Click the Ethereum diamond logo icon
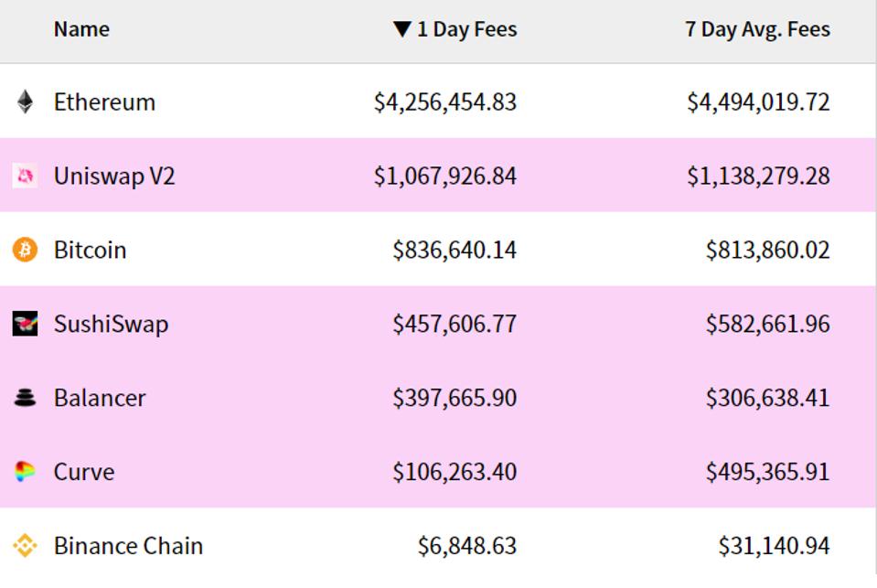Image resolution: width=877 pixels, height=588 pixels. click(26, 102)
